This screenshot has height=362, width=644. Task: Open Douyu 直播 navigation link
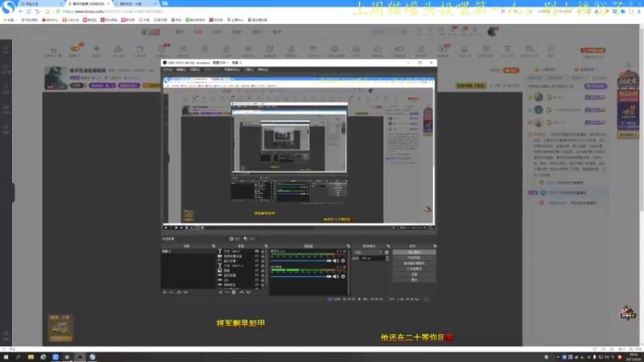coord(197,31)
